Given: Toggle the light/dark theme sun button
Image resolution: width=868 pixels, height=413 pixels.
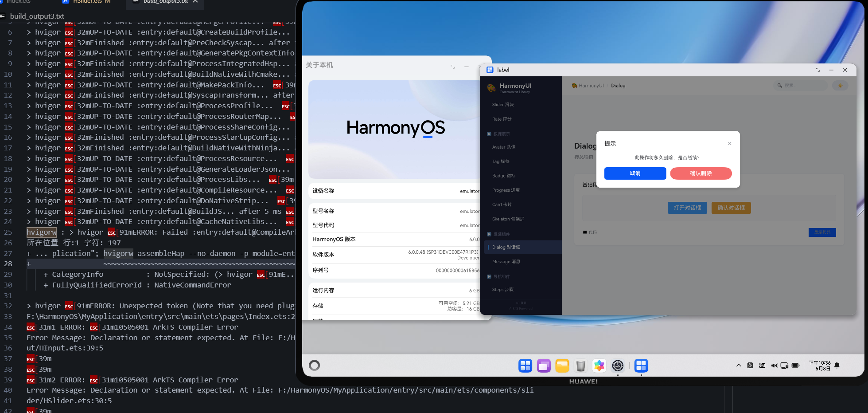Looking at the screenshot, I should click(840, 86).
